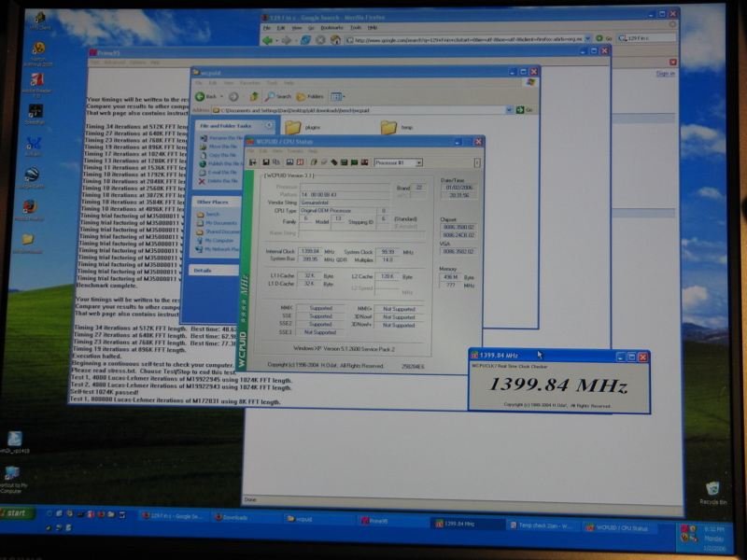The height and width of the screenshot is (560, 747).
Task: Switch to WCPUID / CPU Status taskbar button
Action: click(x=621, y=527)
